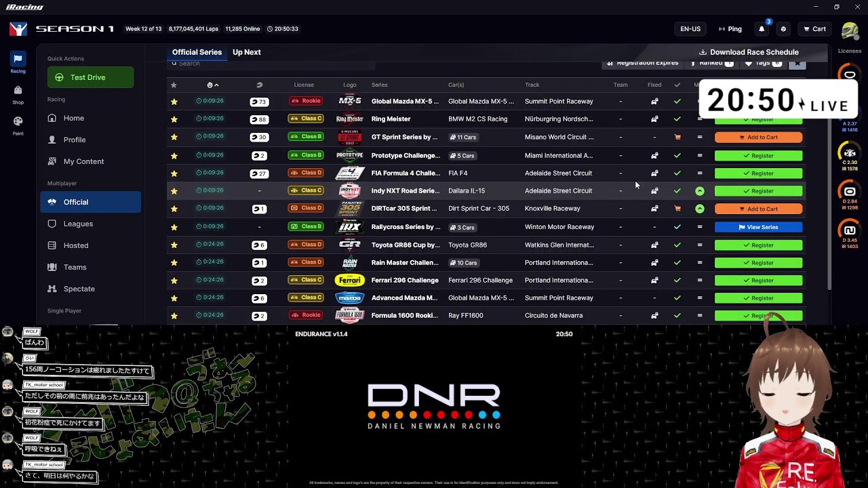Open the Ranked filter
Screen dimensions: 868x488
pos(711,63)
